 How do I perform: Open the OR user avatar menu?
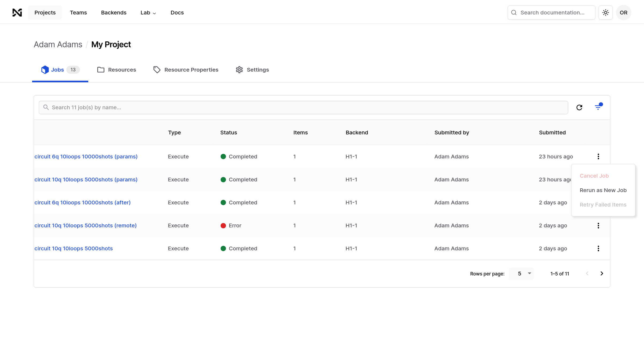point(623,13)
